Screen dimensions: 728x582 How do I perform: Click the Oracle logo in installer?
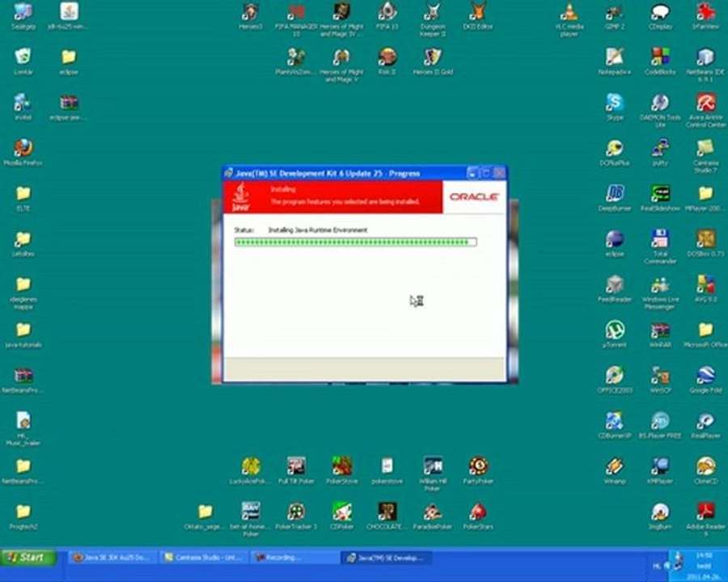(474, 196)
